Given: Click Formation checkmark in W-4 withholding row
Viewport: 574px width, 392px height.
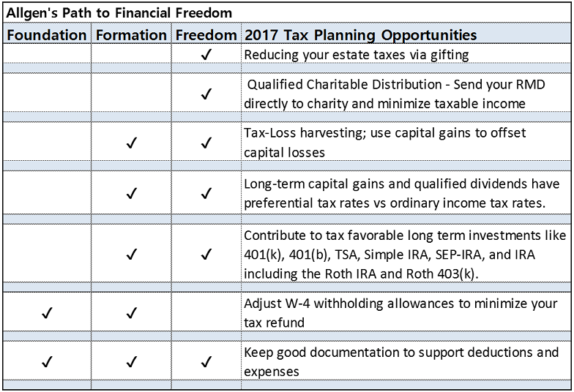Looking at the screenshot, I should pyautogui.click(x=132, y=314).
